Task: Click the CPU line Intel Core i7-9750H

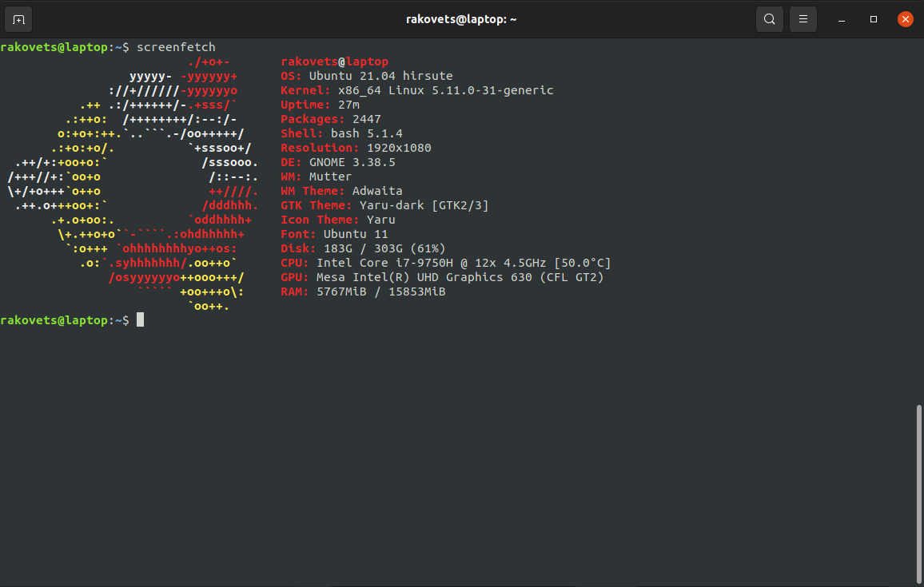Action: point(445,264)
